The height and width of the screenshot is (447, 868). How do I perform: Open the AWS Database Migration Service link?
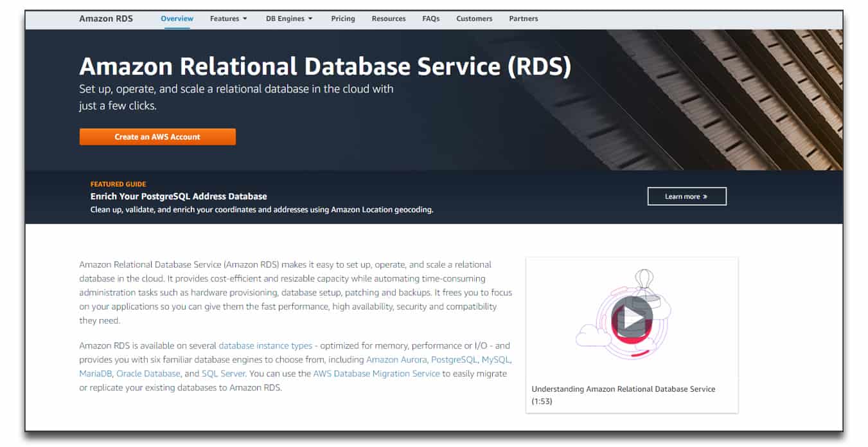[376, 373]
